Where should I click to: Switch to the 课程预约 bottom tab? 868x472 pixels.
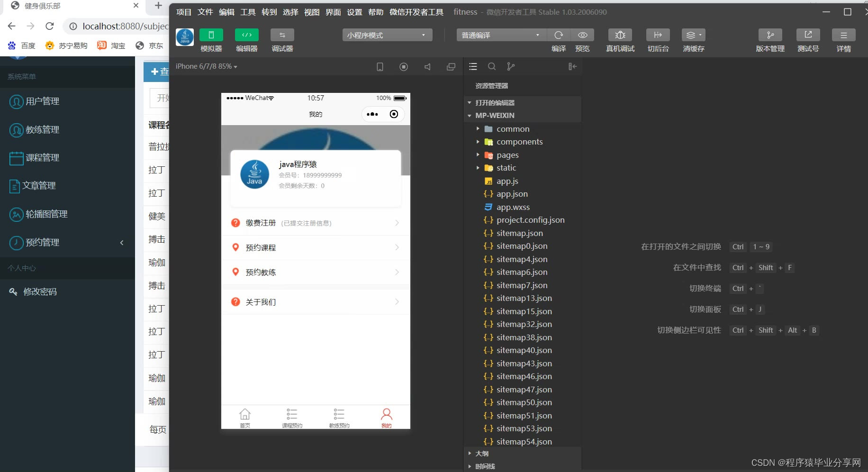[292, 418]
